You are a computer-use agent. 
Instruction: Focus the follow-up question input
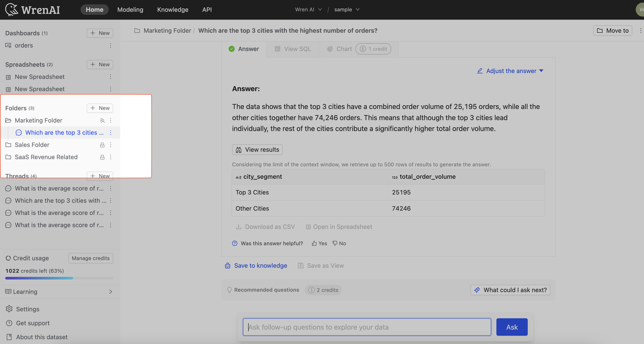coord(367,327)
